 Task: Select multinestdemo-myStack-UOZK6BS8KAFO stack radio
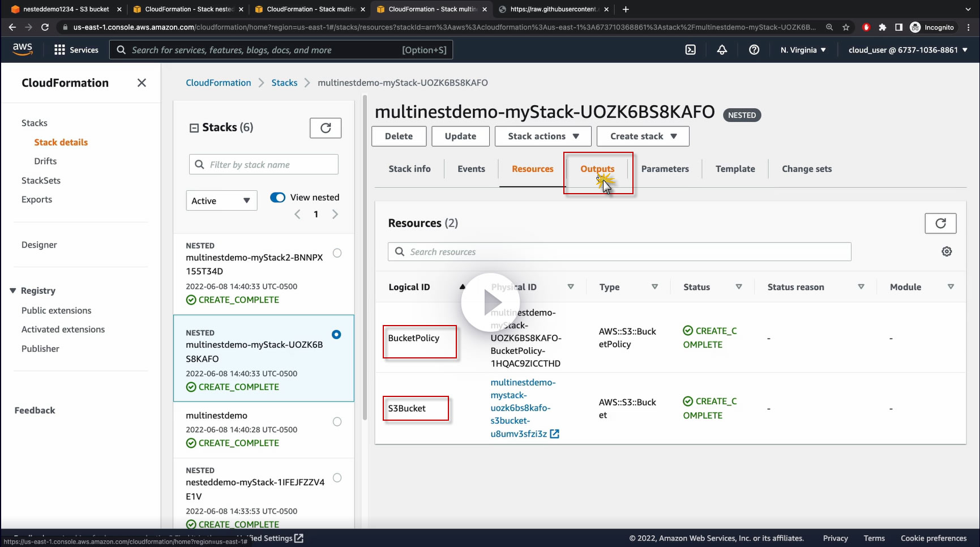[336, 335]
